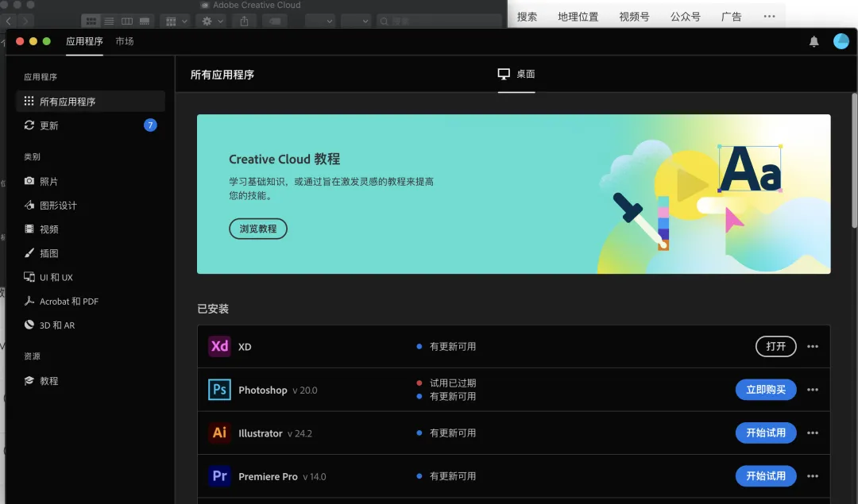Click the Acrobat icon in sidebar

click(x=29, y=301)
